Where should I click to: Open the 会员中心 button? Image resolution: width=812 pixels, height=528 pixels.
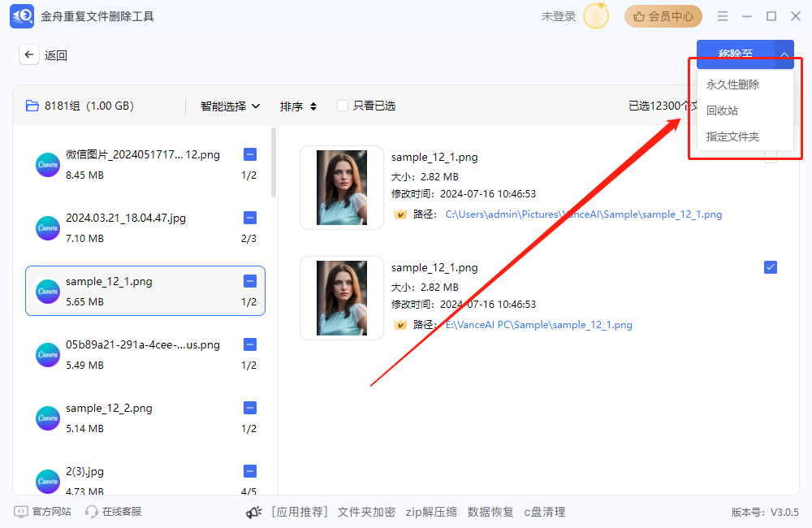pos(663,16)
